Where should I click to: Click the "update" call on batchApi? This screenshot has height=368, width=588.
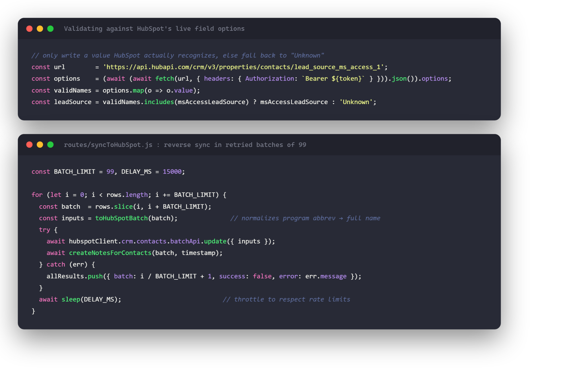215,241
